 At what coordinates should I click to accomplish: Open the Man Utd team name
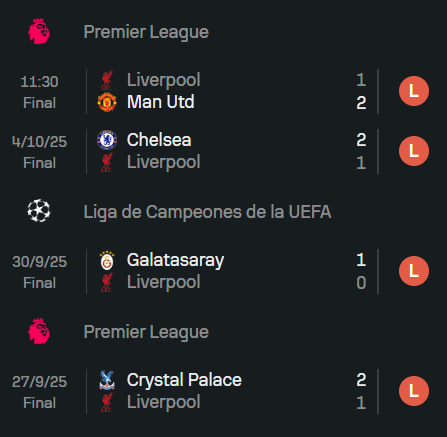tap(161, 102)
